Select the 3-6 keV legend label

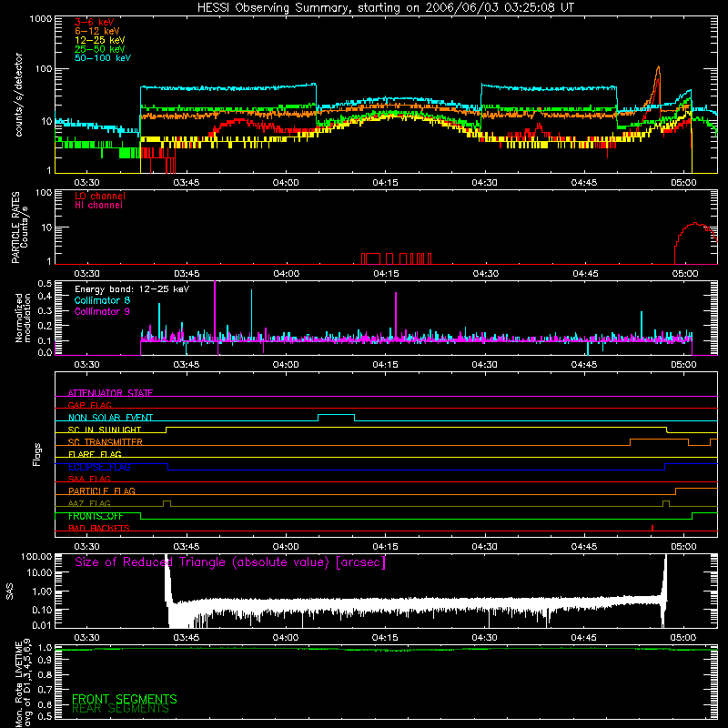[x=94, y=22]
